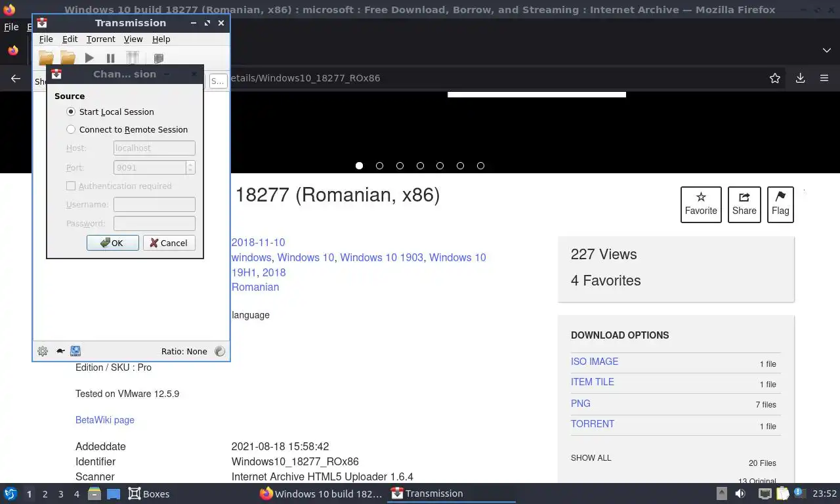
Task: Switch to Boxes in taskbar
Action: 149,493
